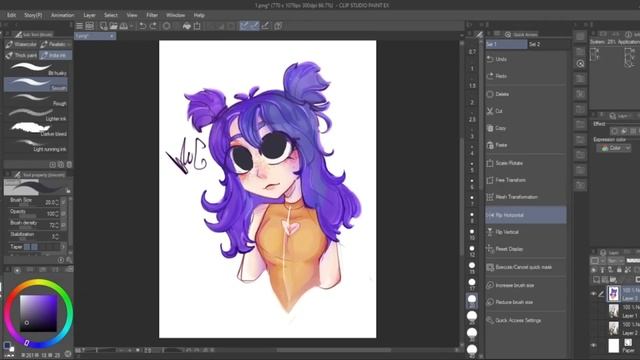Image resolution: width=640 pixels, height=360 pixels.
Task: Select the Light running ink brush
Action: tap(36, 145)
